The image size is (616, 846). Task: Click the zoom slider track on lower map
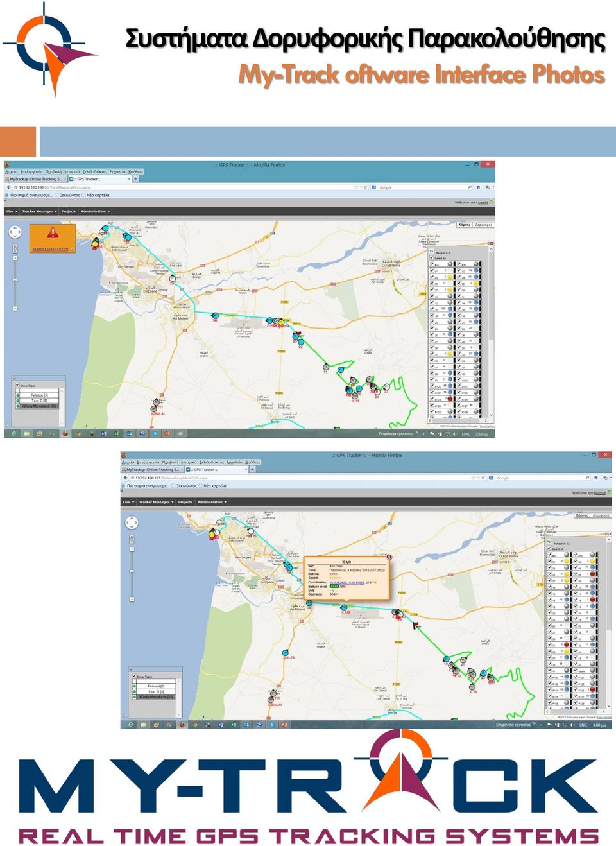pyautogui.click(x=132, y=573)
